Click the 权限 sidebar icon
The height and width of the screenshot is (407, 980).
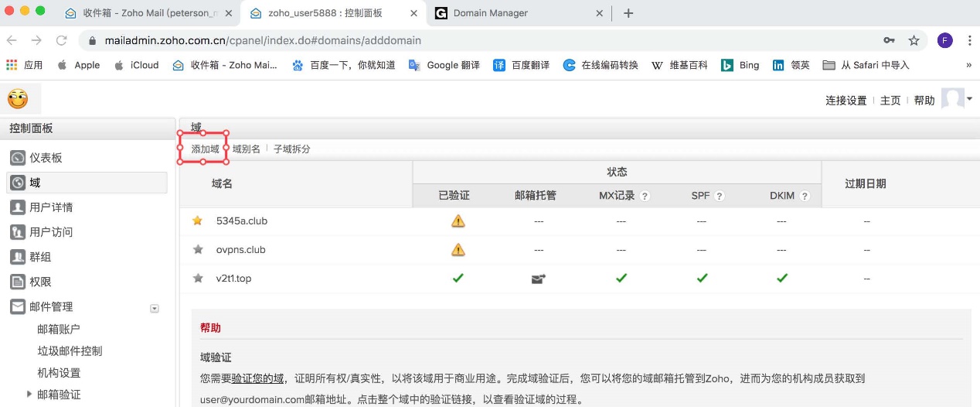pyautogui.click(x=18, y=282)
